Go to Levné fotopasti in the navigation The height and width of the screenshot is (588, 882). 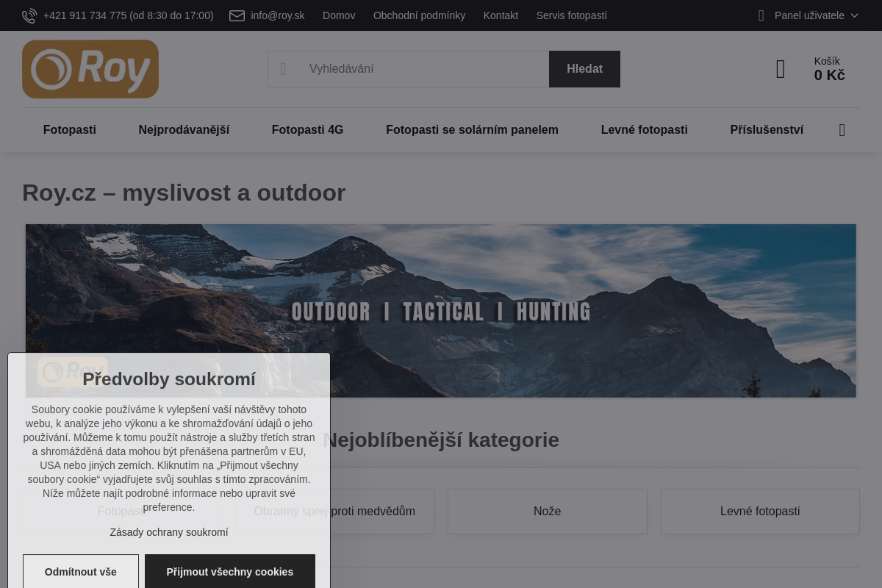tap(644, 130)
